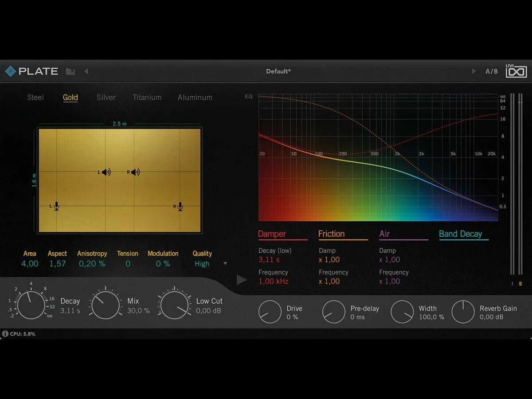This screenshot has width=532, height=399.
Task: Go to previous preset arrow
Action: coord(86,71)
